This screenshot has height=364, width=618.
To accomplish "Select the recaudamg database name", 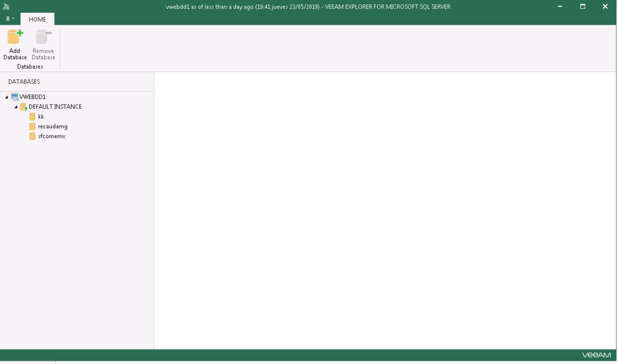I will [x=53, y=126].
